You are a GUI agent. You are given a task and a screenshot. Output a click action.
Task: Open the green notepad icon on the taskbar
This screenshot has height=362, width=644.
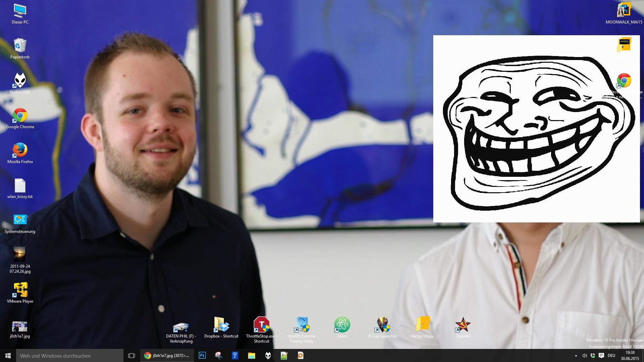[x=284, y=356]
